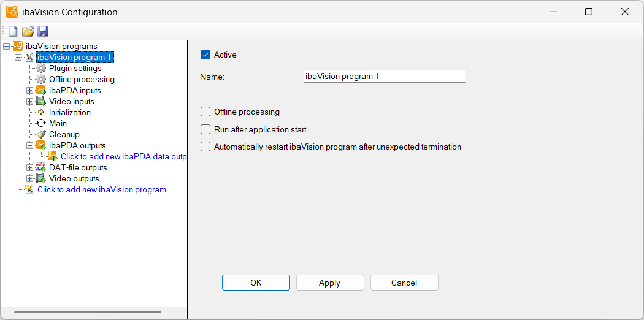Select 'ibaPDA outputs' tree label
This screenshot has width=644, height=320.
[x=77, y=146]
